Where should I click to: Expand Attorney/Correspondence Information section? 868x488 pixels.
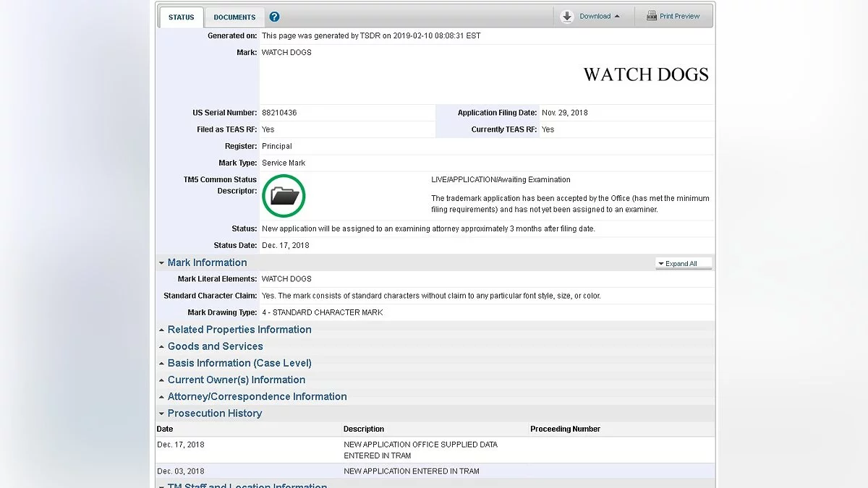point(257,396)
